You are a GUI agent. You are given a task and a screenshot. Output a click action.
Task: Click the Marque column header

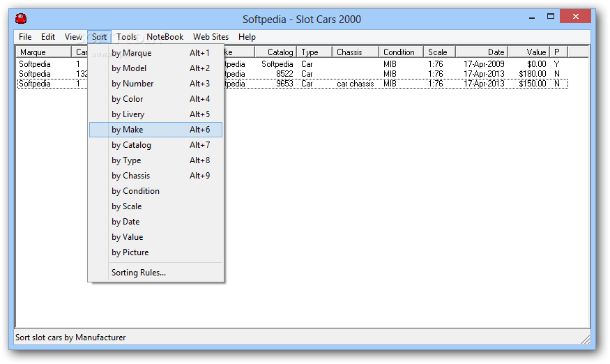pyautogui.click(x=43, y=52)
